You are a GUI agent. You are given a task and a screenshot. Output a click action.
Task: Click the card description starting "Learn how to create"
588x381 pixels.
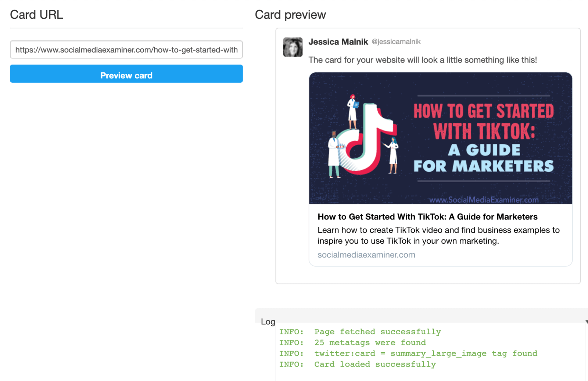coord(438,236)
